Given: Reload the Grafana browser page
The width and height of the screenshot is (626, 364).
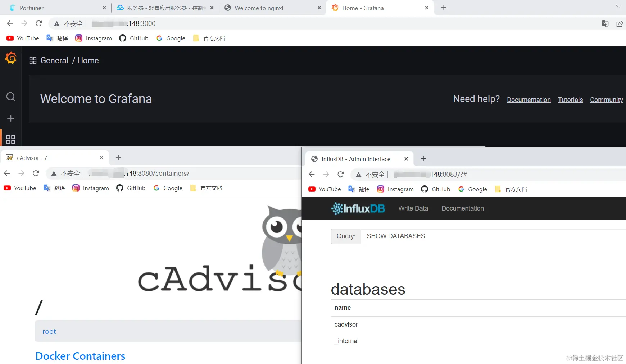Looking at the screenshot, I should 39,23.
